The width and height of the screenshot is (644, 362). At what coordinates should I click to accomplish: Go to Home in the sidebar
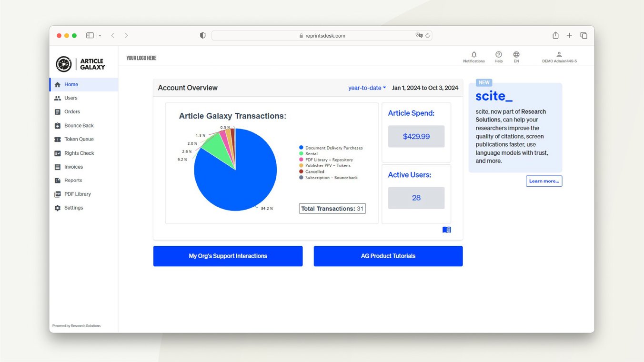(x=84, y=84)
